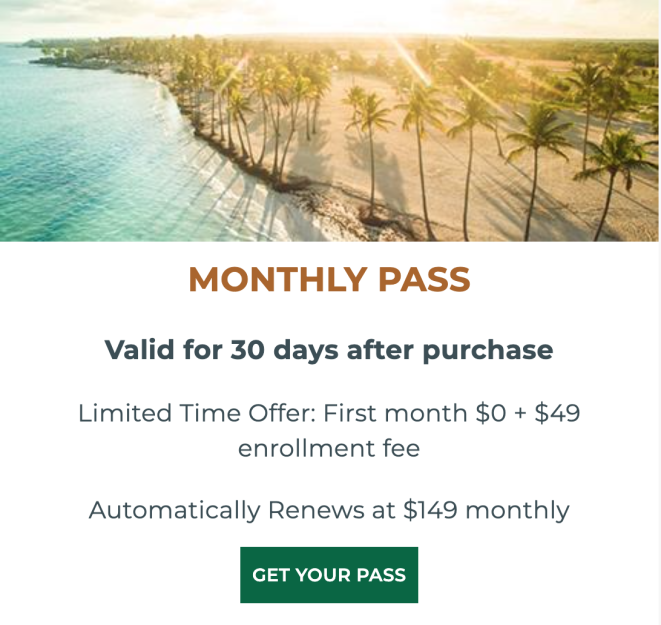
Task: Select the MONTHLY PASS heading
Action: pyautogui.click(x=329, y=279)
